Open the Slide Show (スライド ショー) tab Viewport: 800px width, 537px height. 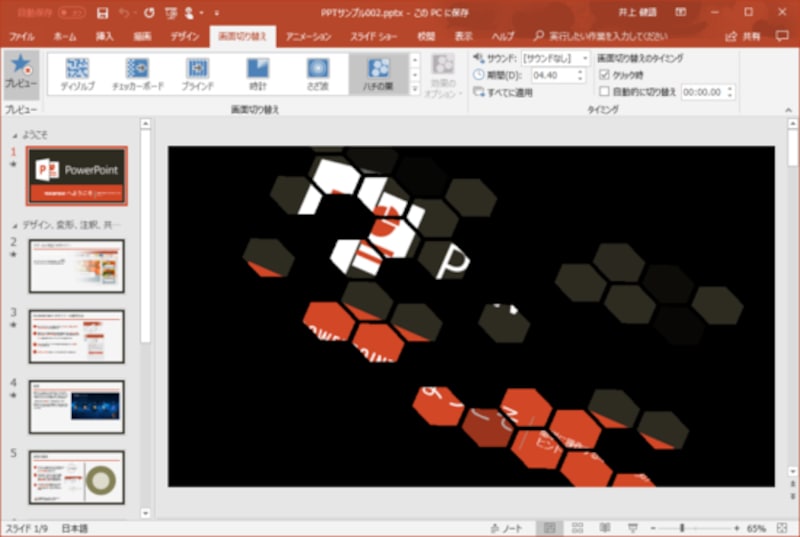coord(373,36)
